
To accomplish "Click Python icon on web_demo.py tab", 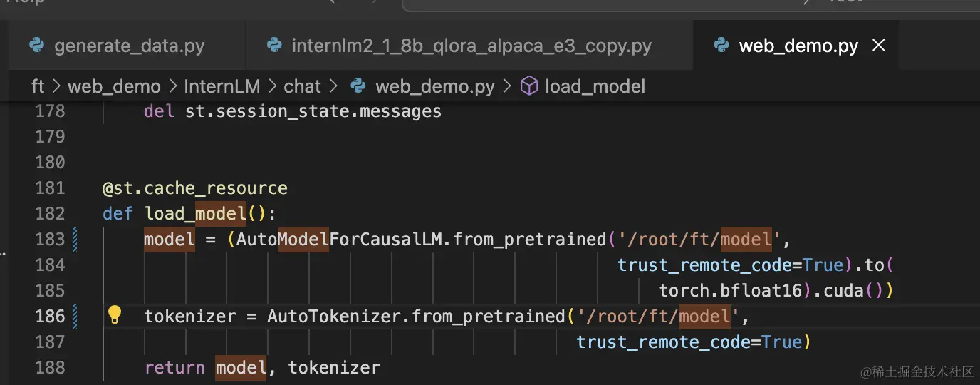I will pos(721,46).
